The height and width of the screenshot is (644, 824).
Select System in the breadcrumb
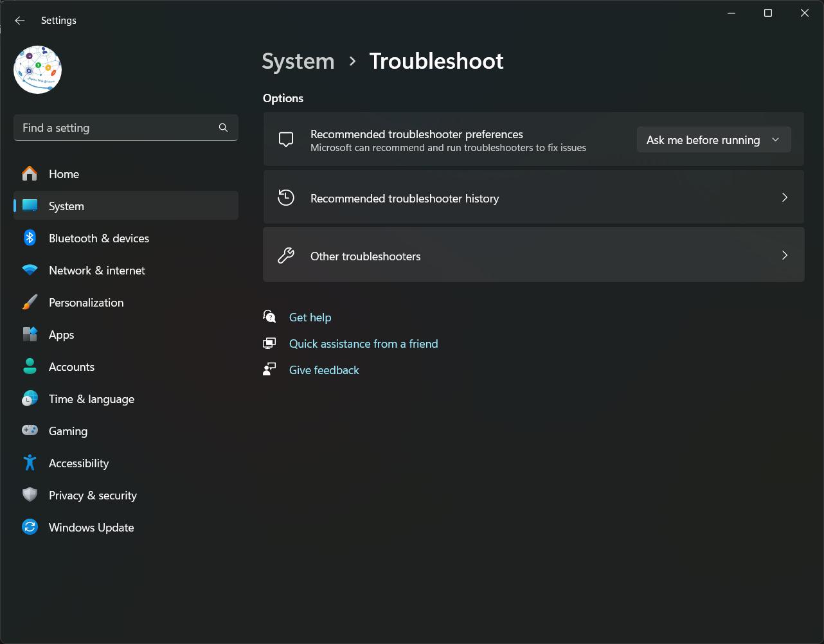click(x=298, y=61)
